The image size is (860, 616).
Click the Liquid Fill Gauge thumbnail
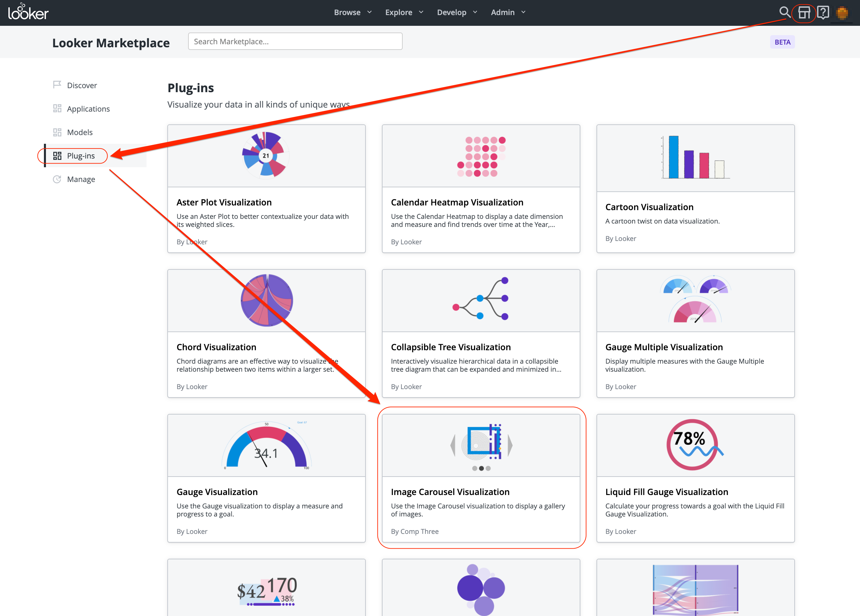[695, 445]
